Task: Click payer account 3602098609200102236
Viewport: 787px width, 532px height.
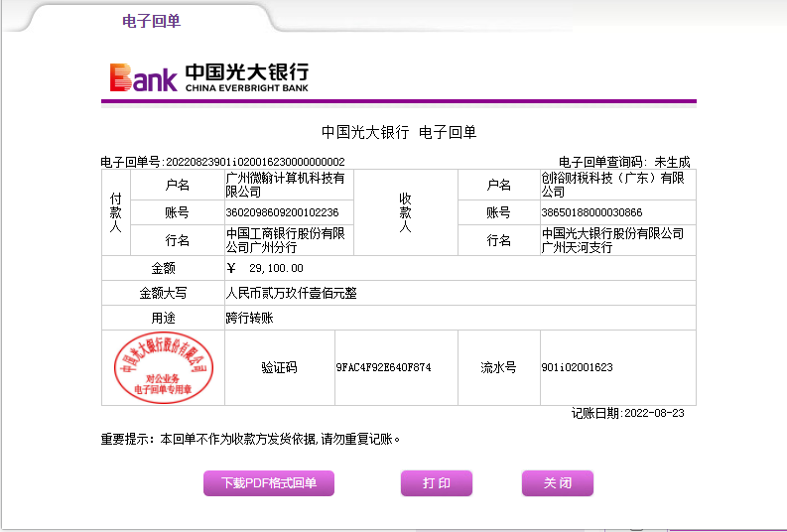Action: (x=282, y=212)
